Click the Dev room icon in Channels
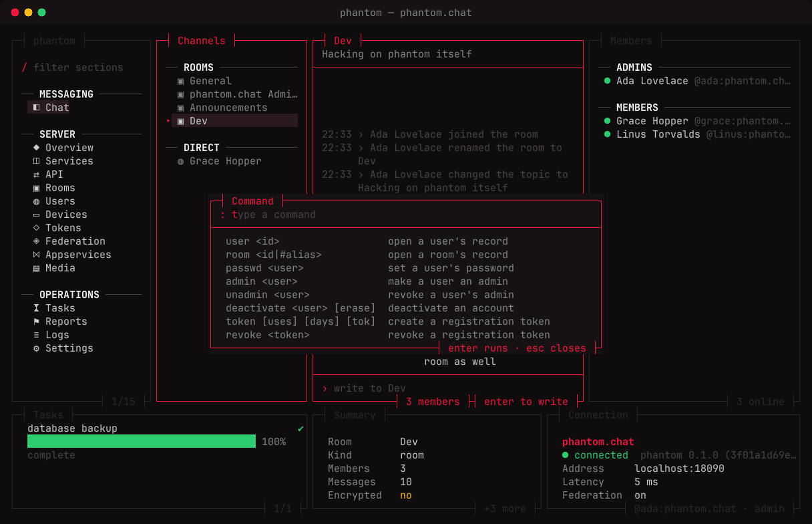The image size is (812, 524). coord(180,121)
